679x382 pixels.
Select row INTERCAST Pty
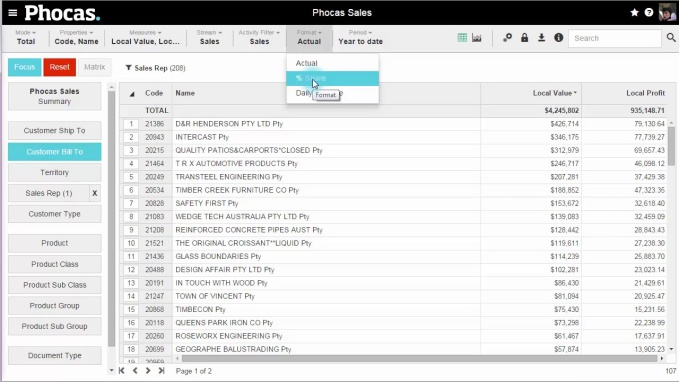coord(202,137)
